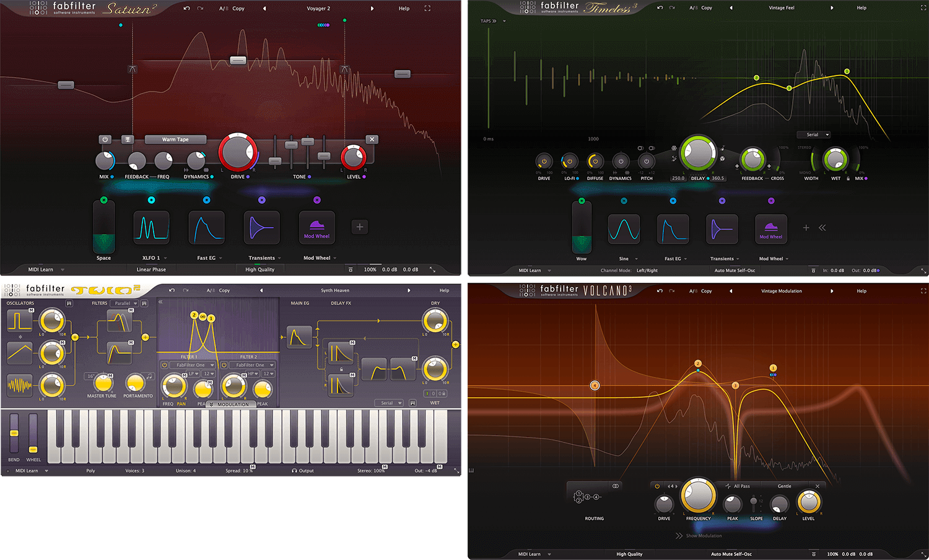Click the Space slider in Saturn

[103, 227]
